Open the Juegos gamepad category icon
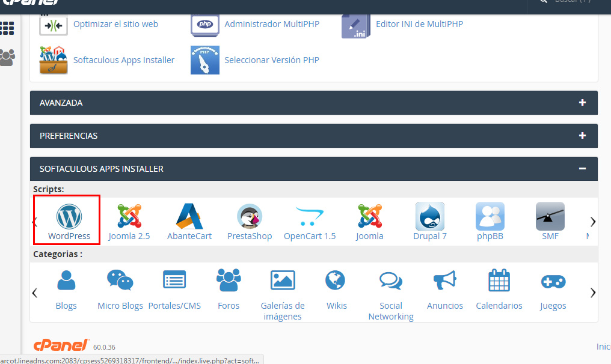This screenshot has height=364, width=611. pyautogui.click(x=553, y=282)
